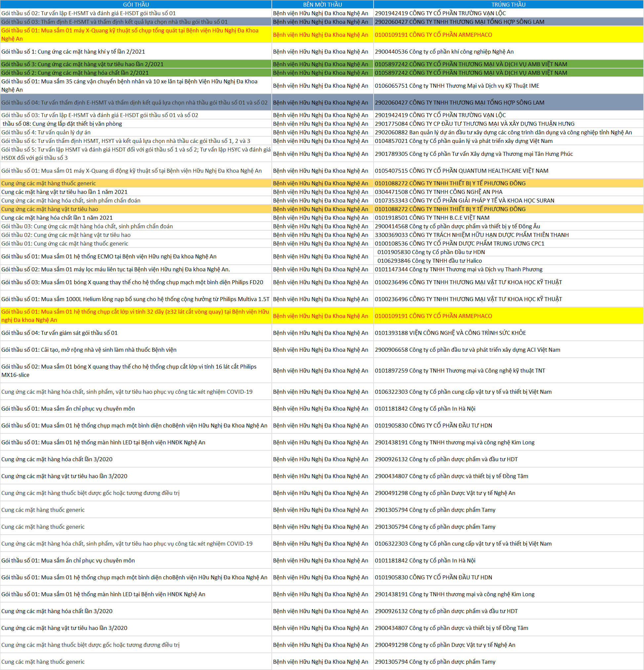Screen dimensions: 644x670
Task: Click cell about 1000L Helium lỏng for Philips Multiva
Action: pos(136,299)
